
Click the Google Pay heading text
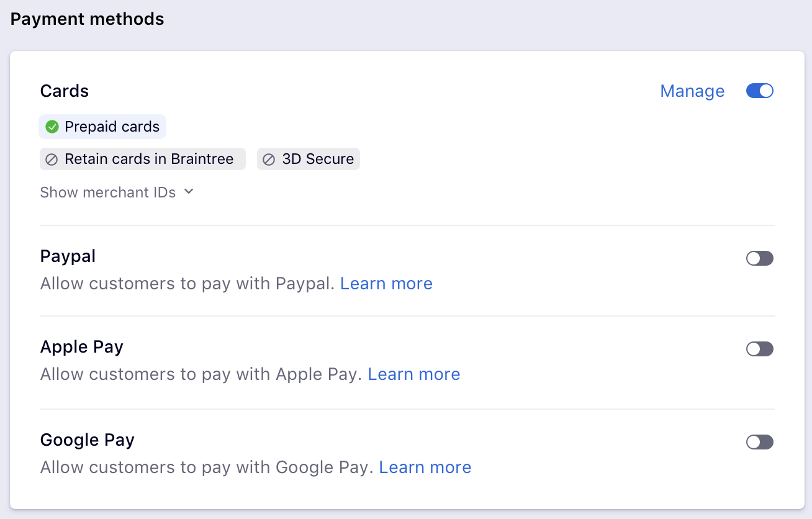point(88,440)
